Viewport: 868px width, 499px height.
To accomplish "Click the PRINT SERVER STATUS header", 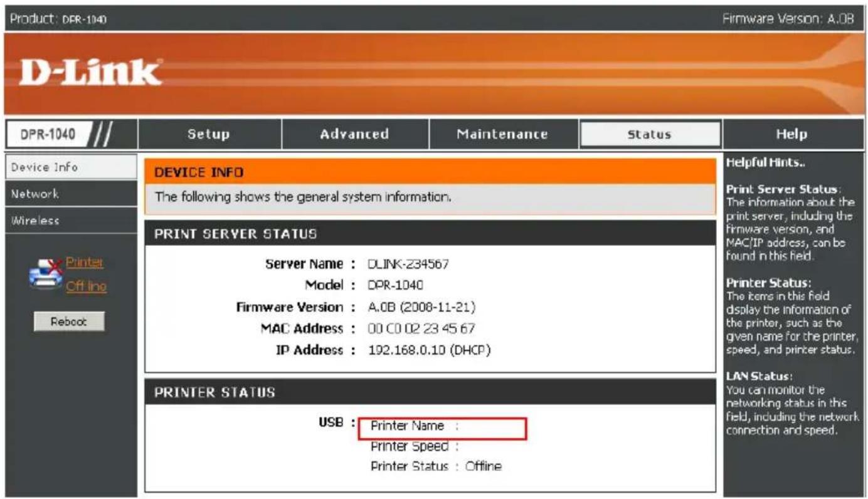I will (x=235, y=234).
